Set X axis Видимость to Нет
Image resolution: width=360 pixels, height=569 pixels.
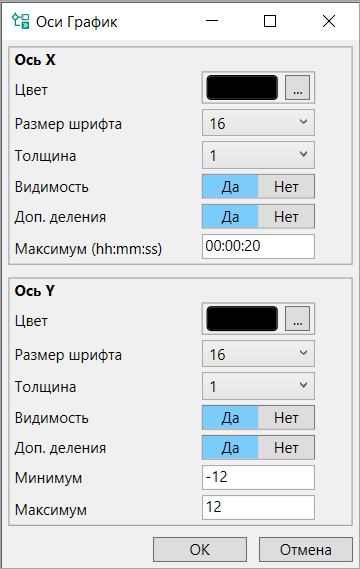coord(286,187)
